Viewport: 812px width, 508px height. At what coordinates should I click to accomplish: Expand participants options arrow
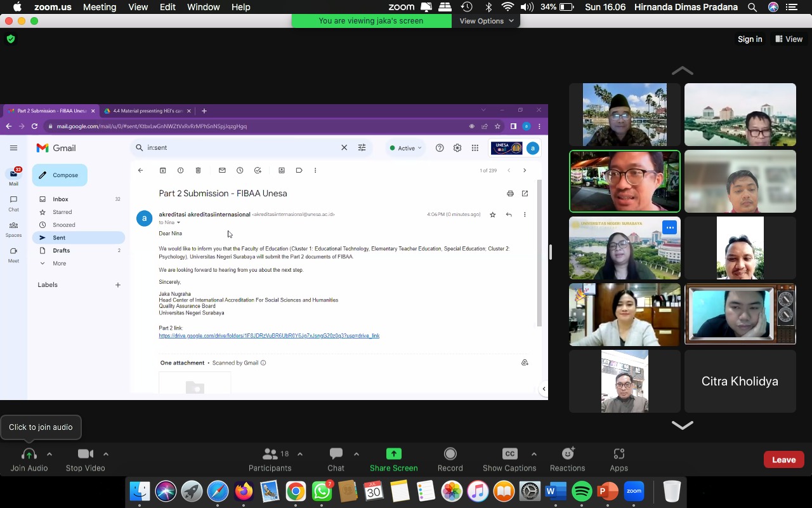300,454
